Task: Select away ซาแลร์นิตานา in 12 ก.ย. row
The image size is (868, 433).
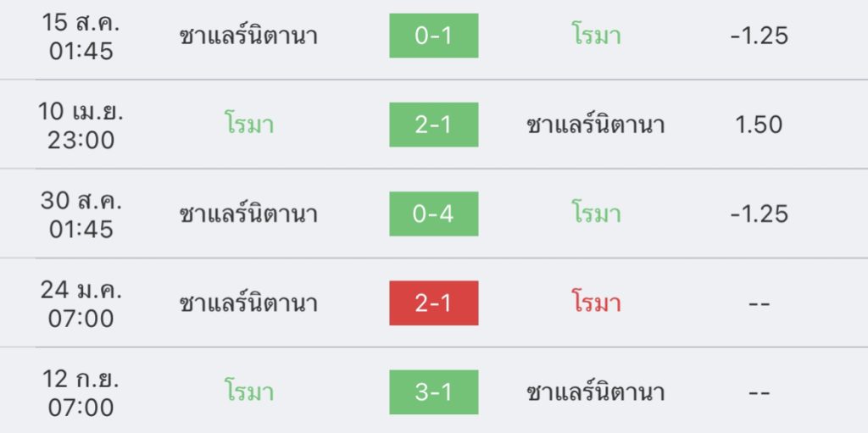Action: (x=596, y=393)
